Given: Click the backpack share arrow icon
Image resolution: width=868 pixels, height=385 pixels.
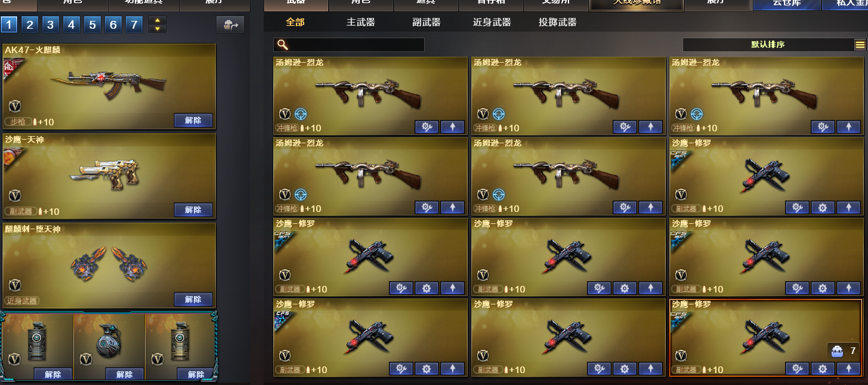Looking at the screenshot, I should tap(230, 25).
